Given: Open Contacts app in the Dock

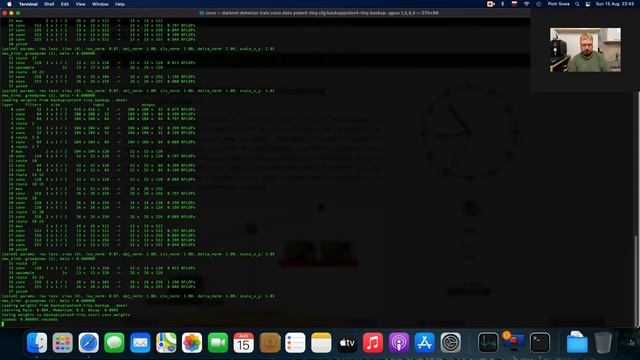Looking at the screenshot, I should [270, 342].
